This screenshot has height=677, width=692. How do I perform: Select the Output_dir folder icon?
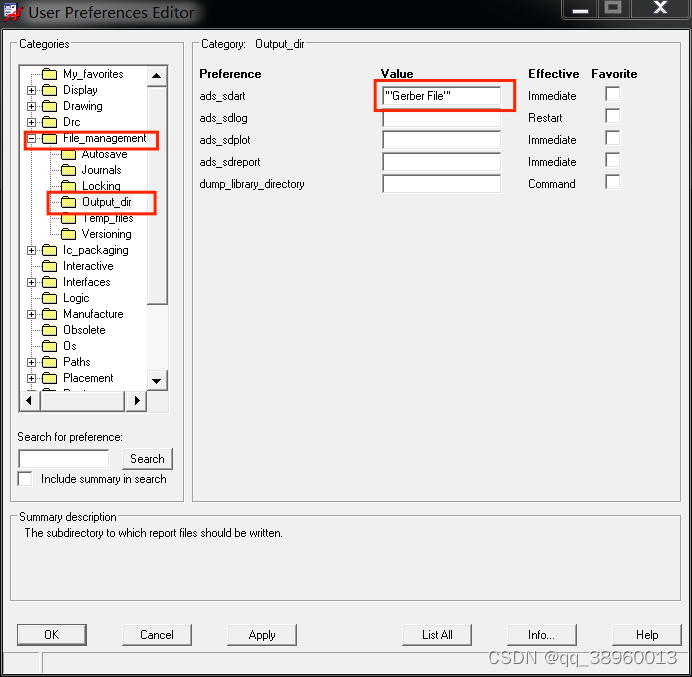[x=68, y=203]
